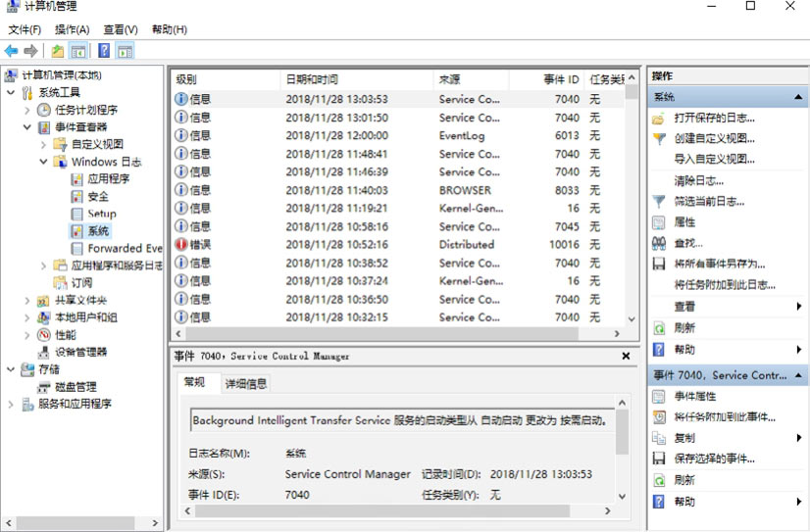Viewport: 810px width, 532px height.
Task: Select Disk Management (磁盘管理) in the tree
Action: click(75, 387)
